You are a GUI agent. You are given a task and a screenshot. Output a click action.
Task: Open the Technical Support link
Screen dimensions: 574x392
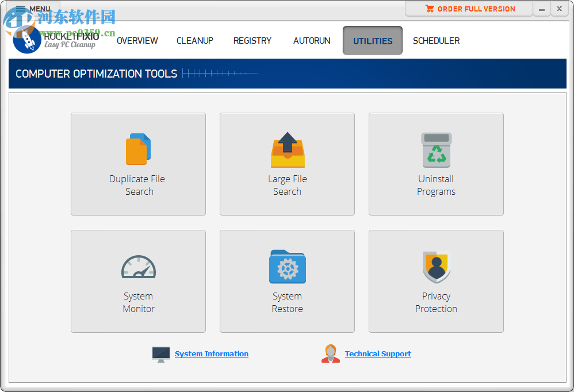coord(378,353)
